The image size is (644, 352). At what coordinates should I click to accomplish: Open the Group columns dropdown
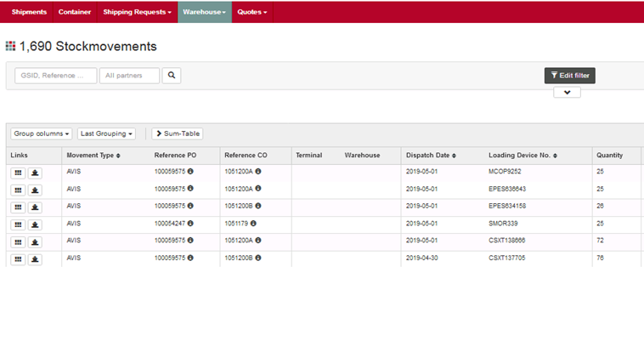tap(41, 133)
